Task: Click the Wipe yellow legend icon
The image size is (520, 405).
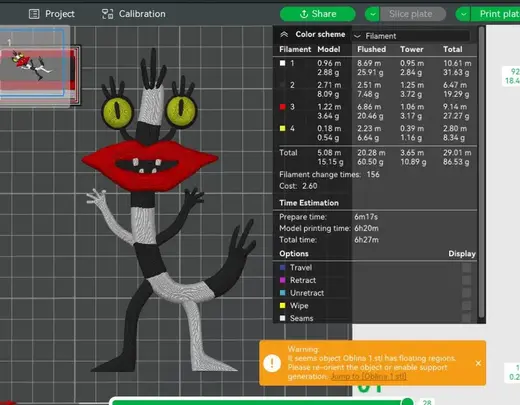Action: (x=283, y=306)
